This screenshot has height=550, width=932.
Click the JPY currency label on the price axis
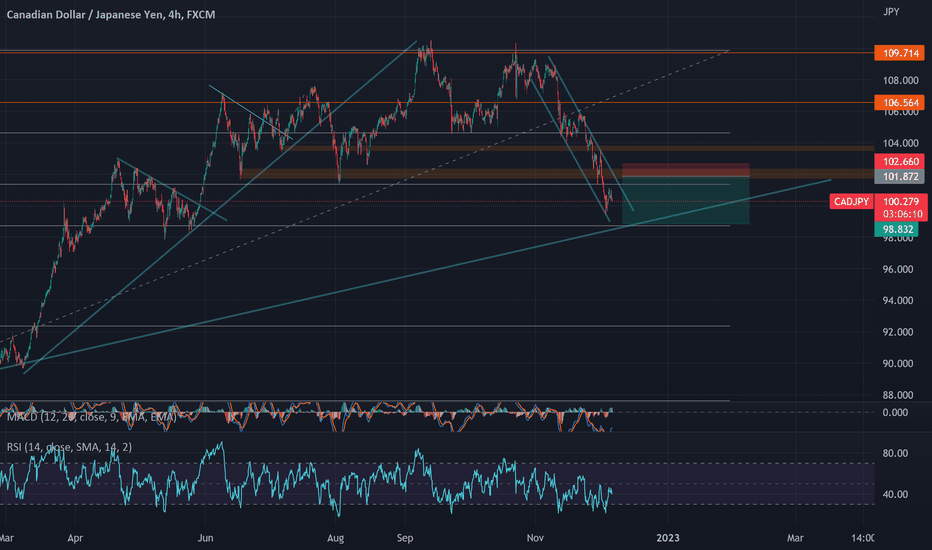coord(891,12)
